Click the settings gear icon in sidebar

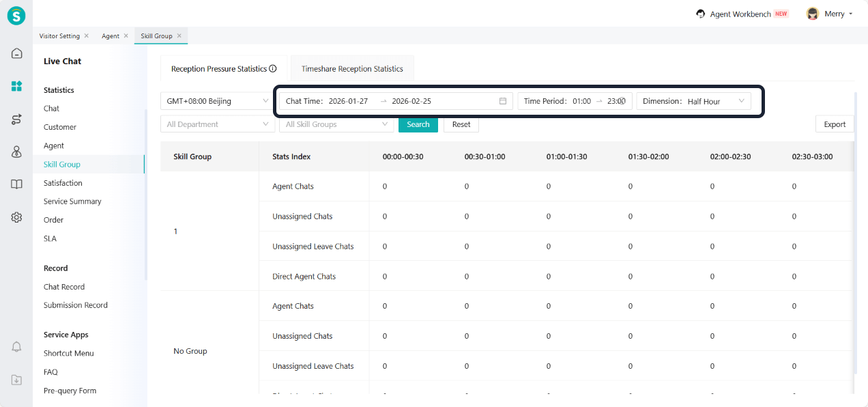pyautogui.click(x=16, y=217)
